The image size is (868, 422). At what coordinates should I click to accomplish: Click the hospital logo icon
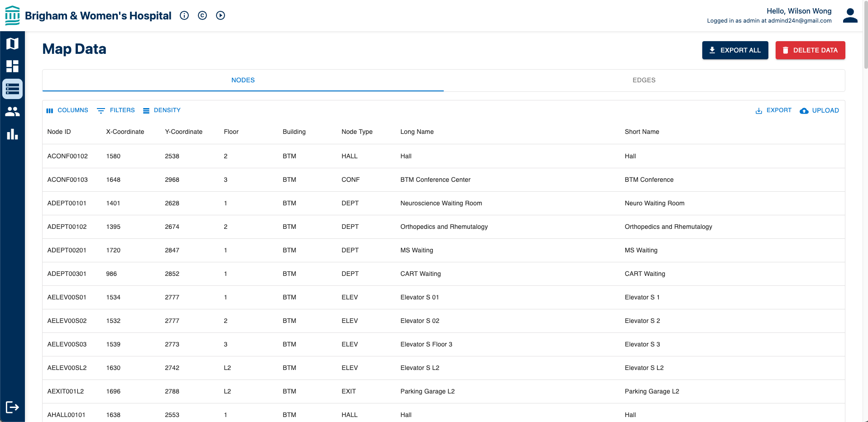pyautogui.click(x=12, y=15)
